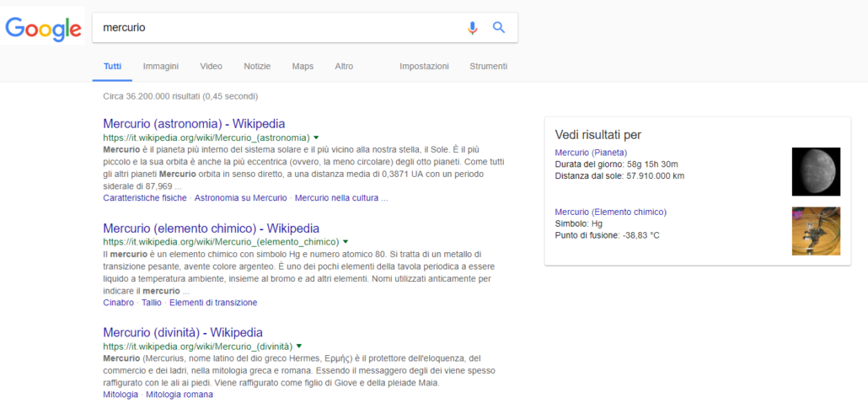Click the blue search magnifier icon
The image size is (868, 409).
click(x=499, y=27)
